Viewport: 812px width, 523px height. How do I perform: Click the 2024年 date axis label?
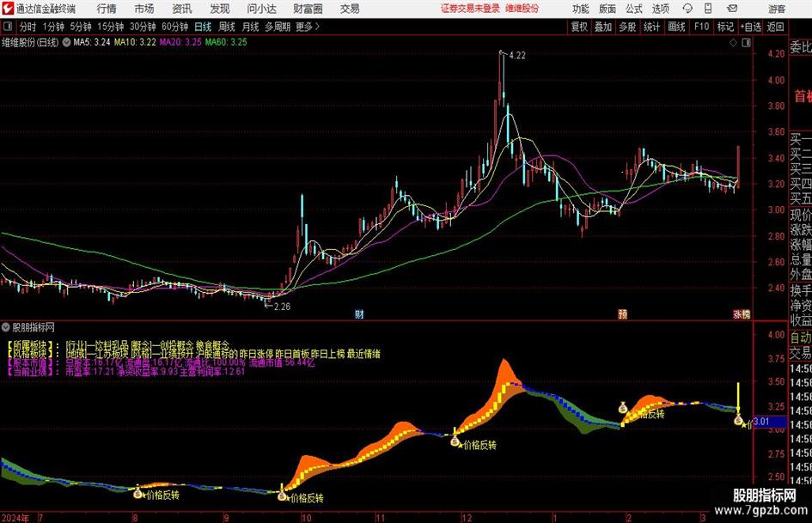coord(15,518)
